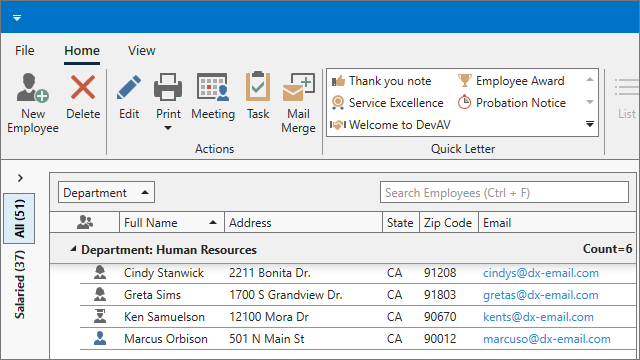Collapse the Human Resources department group

[x=73, y=249]
